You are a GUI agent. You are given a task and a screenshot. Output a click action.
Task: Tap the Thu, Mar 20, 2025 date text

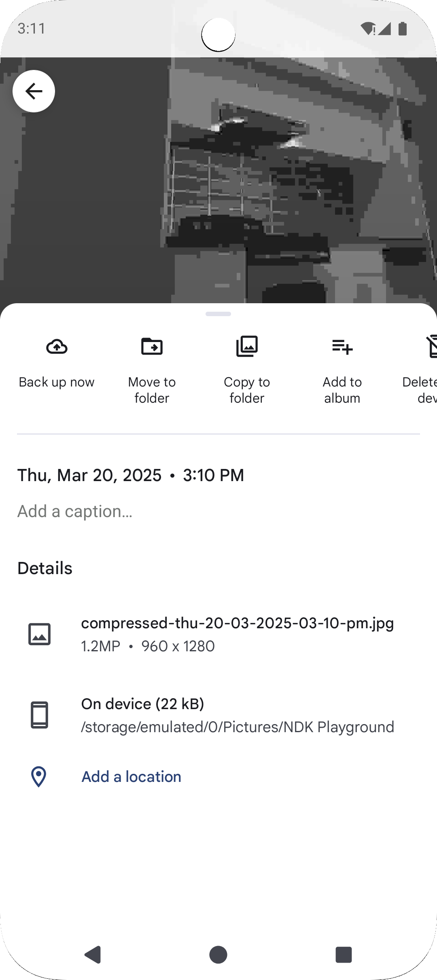(x=89, y=475)
